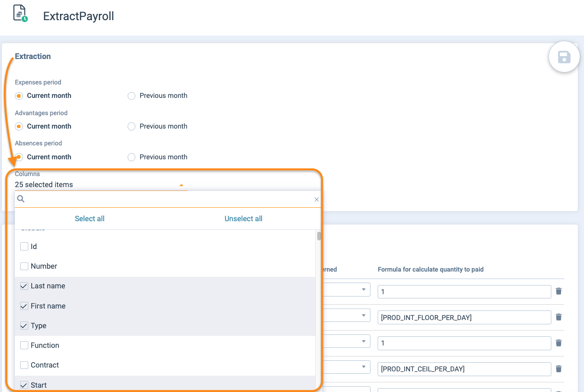
Task: Click Select all in the columns list
Action: 90,219
